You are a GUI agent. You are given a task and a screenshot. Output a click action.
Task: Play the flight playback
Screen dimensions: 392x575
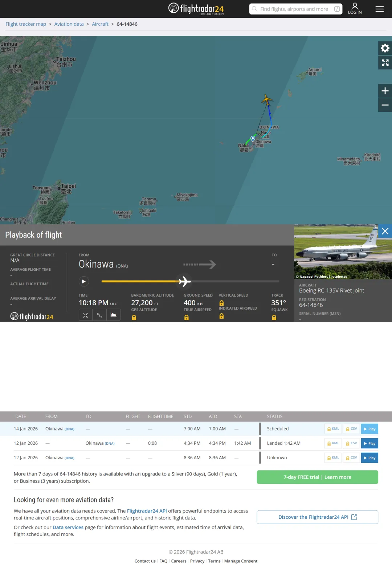click(84, 281)
